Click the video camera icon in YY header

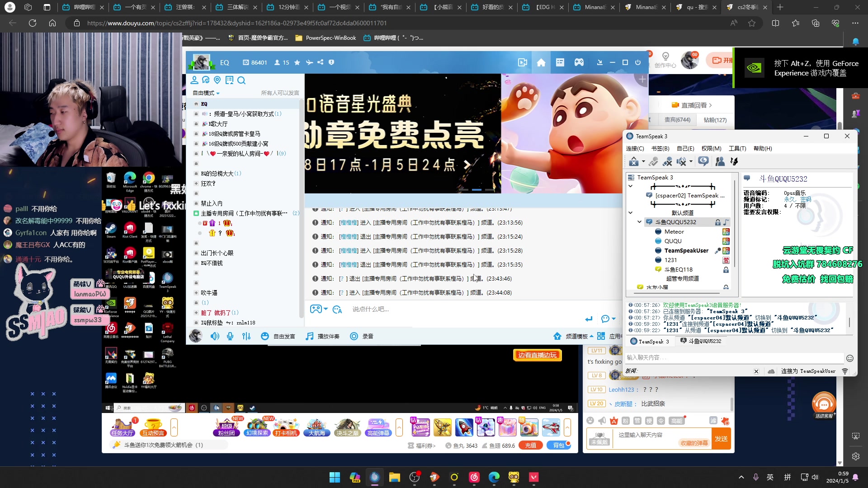click(522, 63)
